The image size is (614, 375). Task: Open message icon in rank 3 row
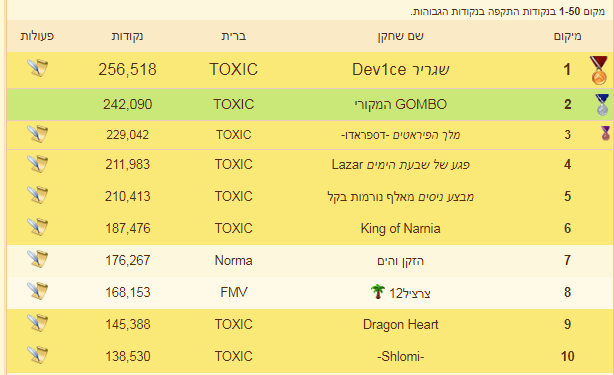click(38, 134)
